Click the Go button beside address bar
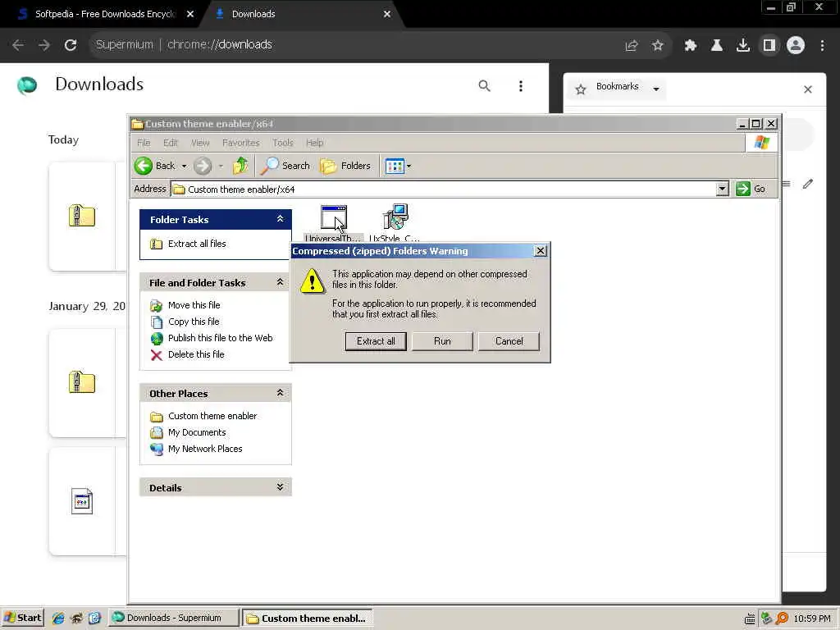This screenshot has height=630, width=840. 751,189
